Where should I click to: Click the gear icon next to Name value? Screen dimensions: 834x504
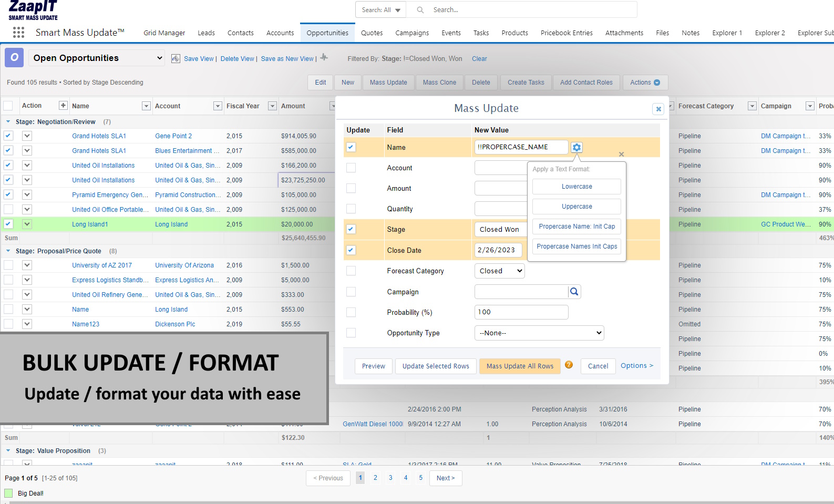576,148
